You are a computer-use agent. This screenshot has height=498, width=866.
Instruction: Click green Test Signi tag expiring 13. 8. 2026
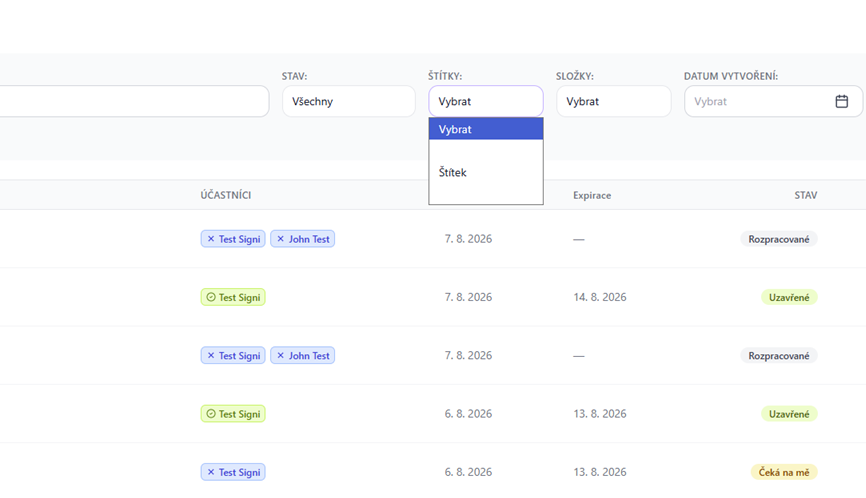pos(233,414)
